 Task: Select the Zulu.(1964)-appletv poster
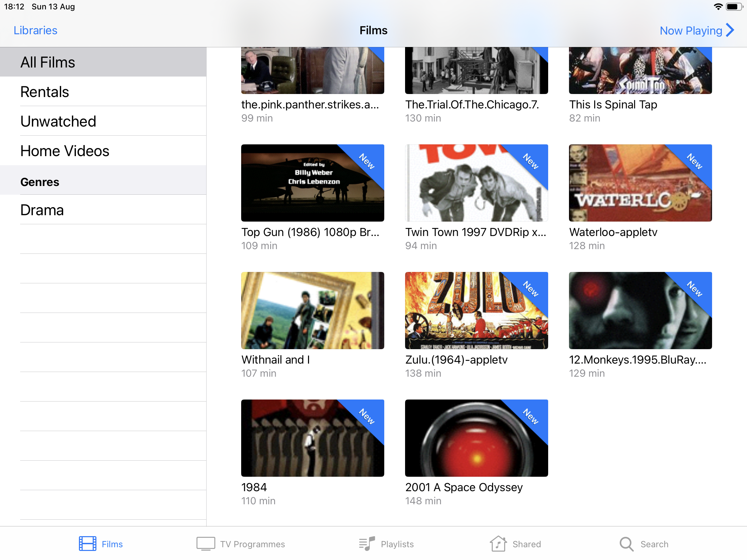coord(476,311)
